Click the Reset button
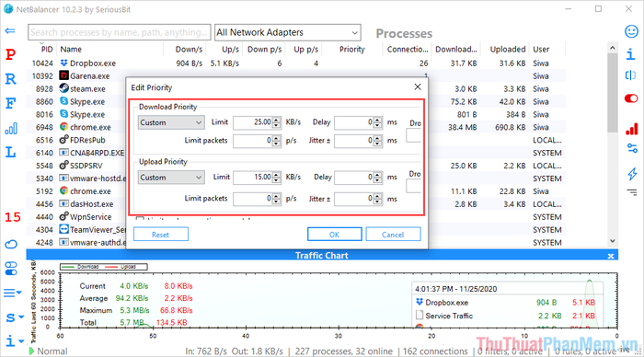Screen dimensions: 644x357 click(x=161, y=234)
